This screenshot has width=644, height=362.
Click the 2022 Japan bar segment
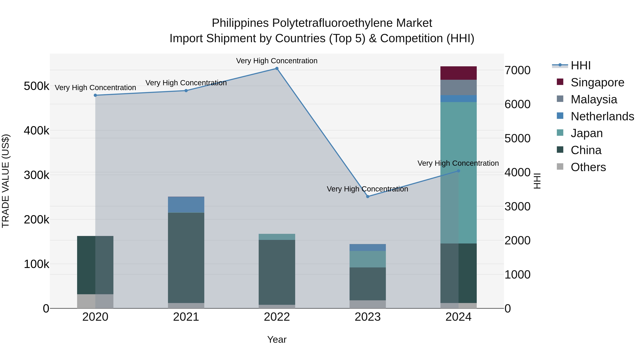[x=277, y=237]
